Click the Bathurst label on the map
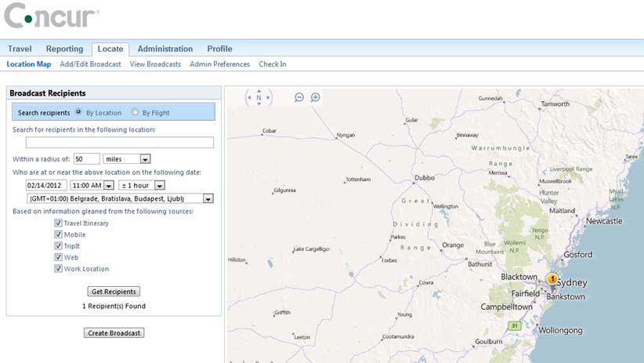Viewport: 644px width, 363px height. click(479, 264)
